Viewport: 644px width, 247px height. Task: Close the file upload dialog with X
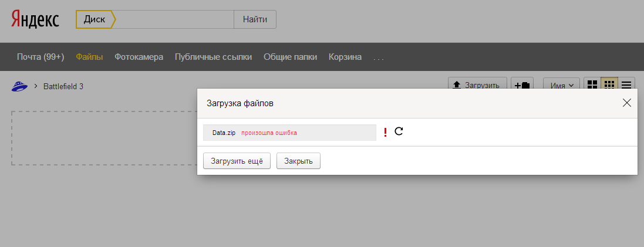(x=626, y=103)
